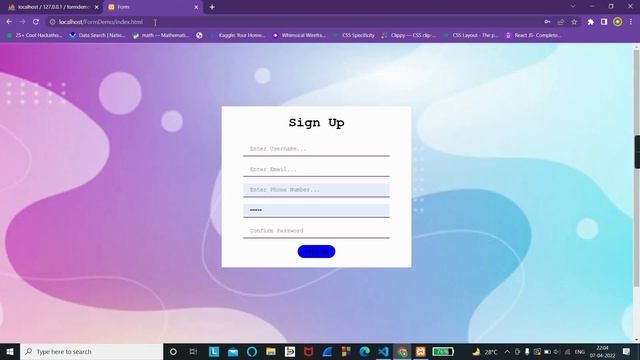Open the extensions puzzle icon
This screenshot has height=360, width=640.
pyautogui.click(x=591, y=22)
